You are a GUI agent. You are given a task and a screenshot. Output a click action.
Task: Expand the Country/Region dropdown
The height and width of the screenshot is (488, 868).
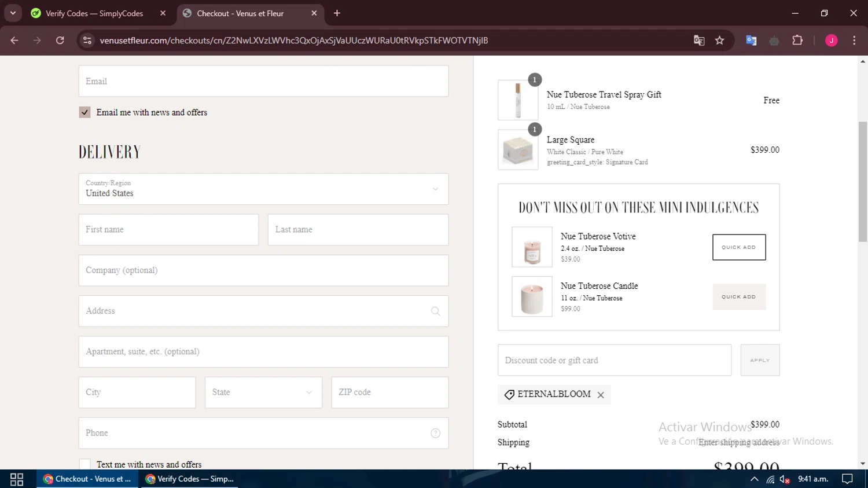pos(263,189)
